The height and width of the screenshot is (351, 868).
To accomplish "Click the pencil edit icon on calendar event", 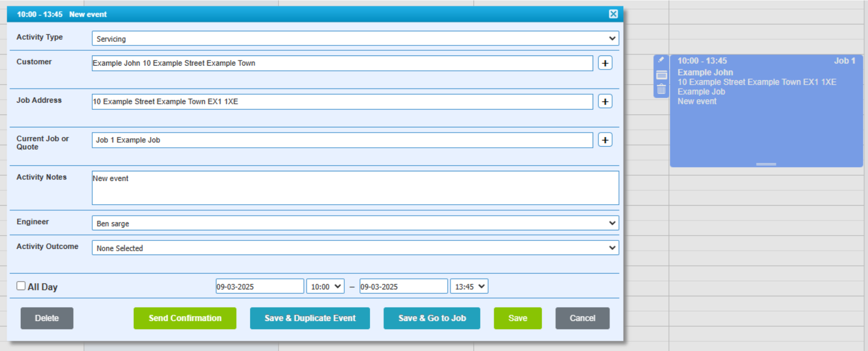I will tap(661, 60).
